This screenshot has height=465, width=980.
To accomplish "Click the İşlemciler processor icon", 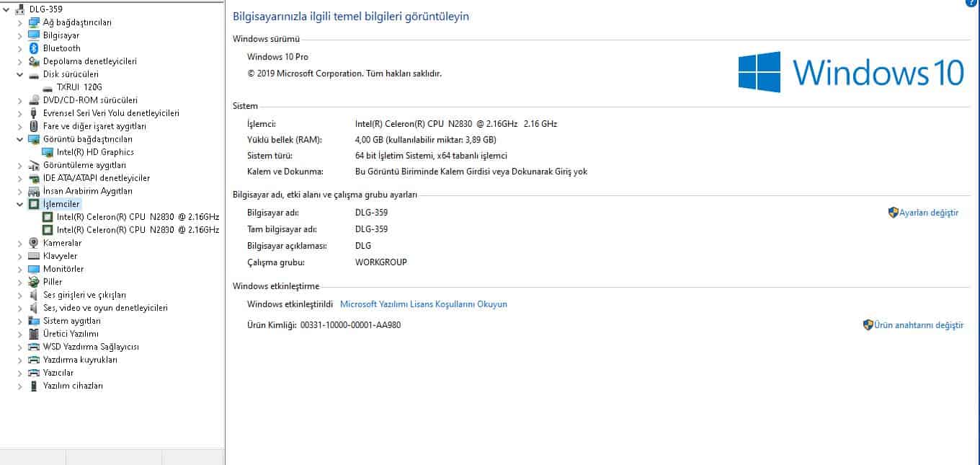I will [x=33, y=204].
